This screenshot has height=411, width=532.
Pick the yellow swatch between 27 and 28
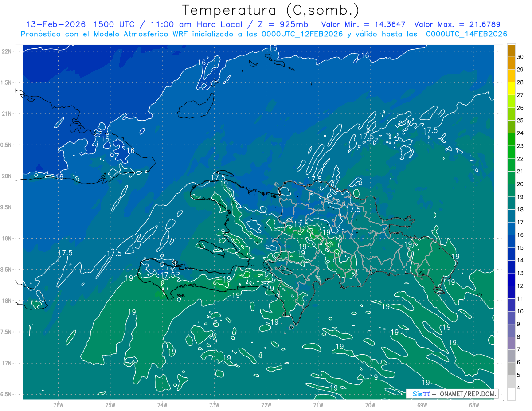click(x=511, y=89)
